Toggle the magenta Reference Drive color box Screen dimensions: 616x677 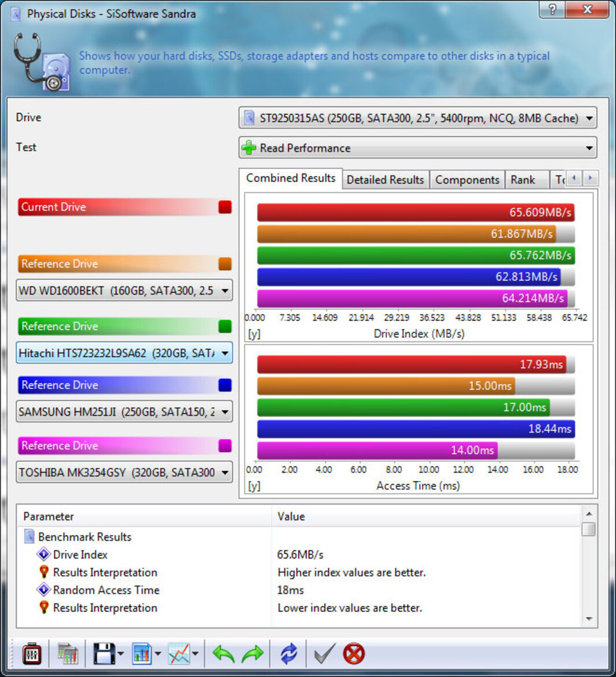point(225,446)
